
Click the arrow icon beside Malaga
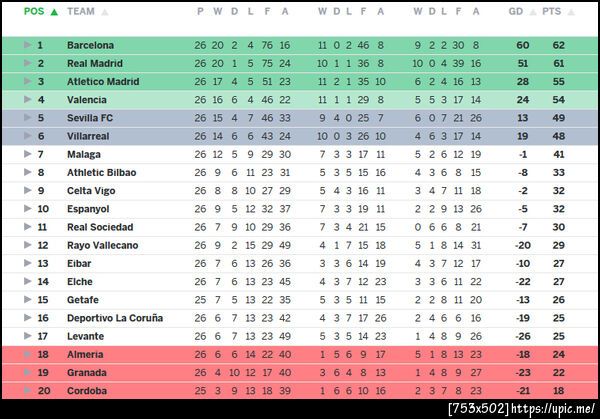click(x=27, y=154)
